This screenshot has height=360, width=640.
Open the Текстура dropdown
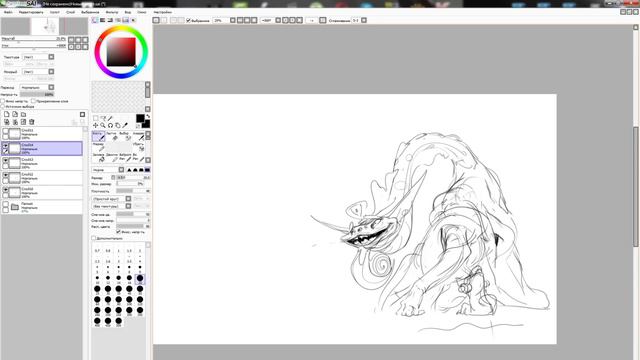[x=38, y=57]
